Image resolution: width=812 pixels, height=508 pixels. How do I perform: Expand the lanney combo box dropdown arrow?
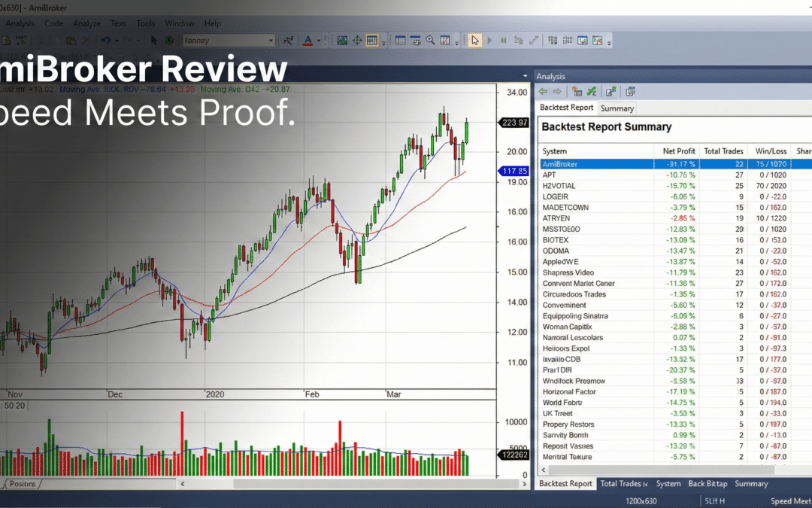271,41
